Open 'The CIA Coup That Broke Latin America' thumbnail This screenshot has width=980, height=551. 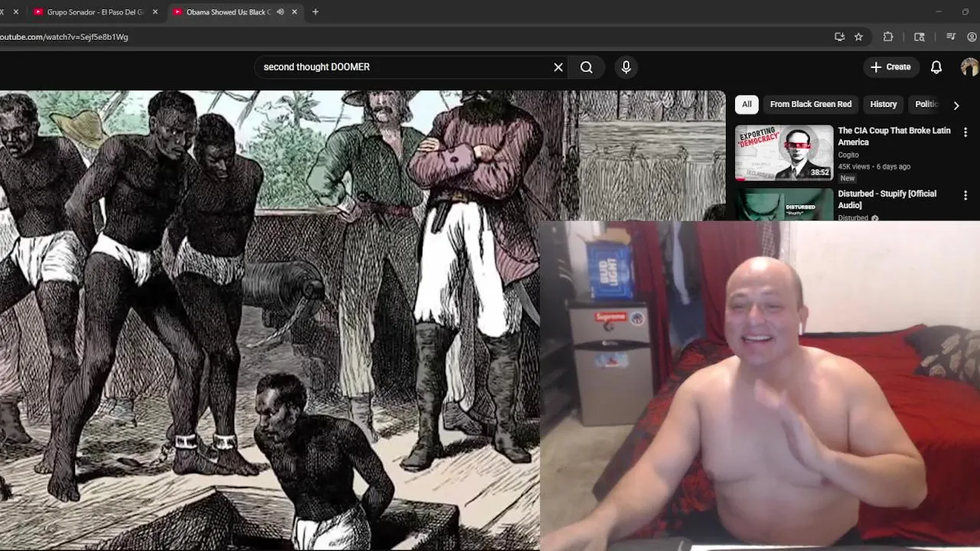pos(784,152)
